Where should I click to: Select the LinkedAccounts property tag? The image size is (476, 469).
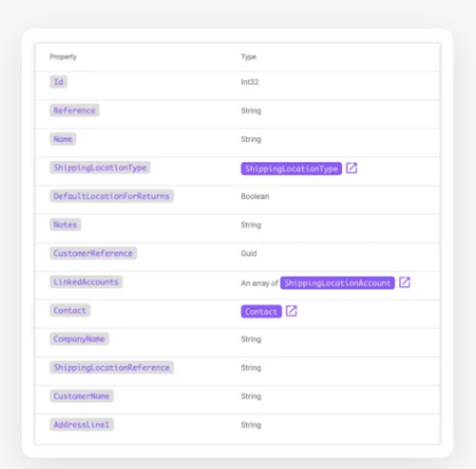[x=86, y=282]
